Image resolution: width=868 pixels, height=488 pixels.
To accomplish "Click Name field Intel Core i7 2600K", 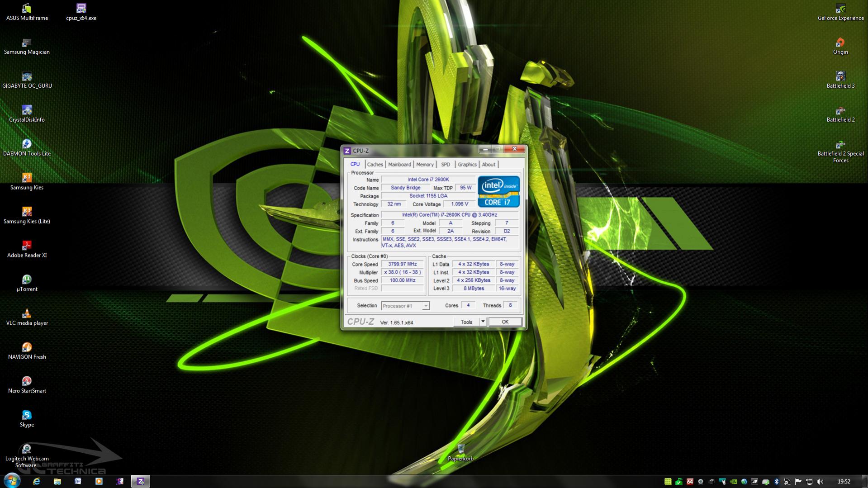I will click(x=428, y=180).
